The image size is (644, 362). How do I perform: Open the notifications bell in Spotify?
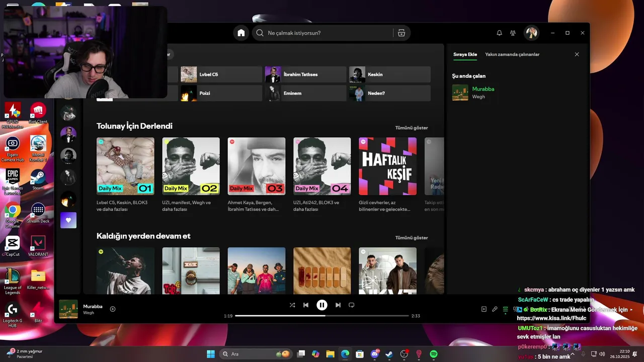point(499,33)
